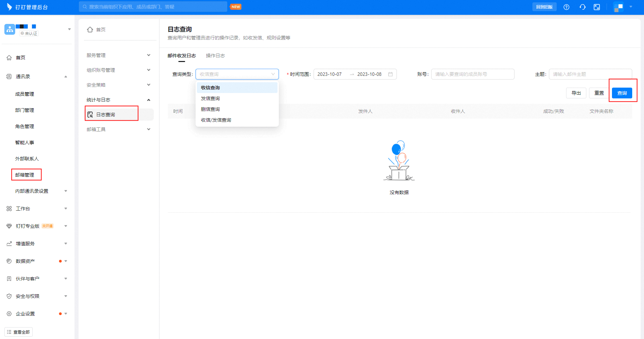Expand the 工作台 section arrow
644x339 pixels.
(66, 209)
